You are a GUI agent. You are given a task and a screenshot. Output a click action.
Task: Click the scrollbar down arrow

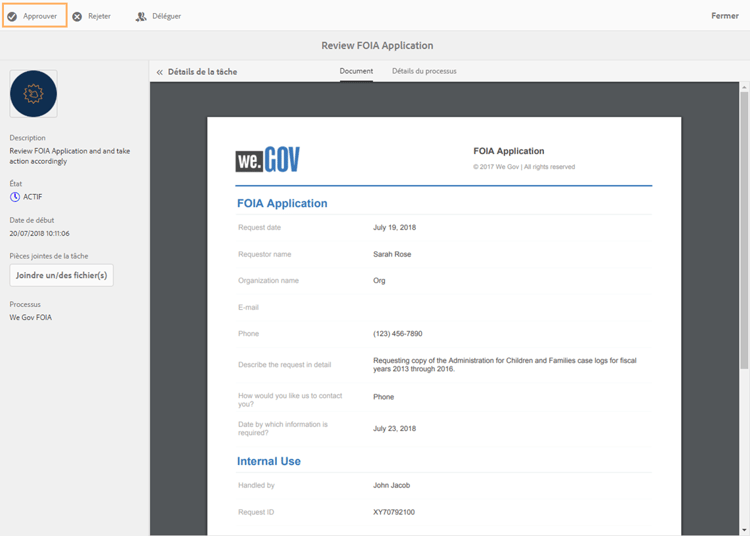(744, 530)
